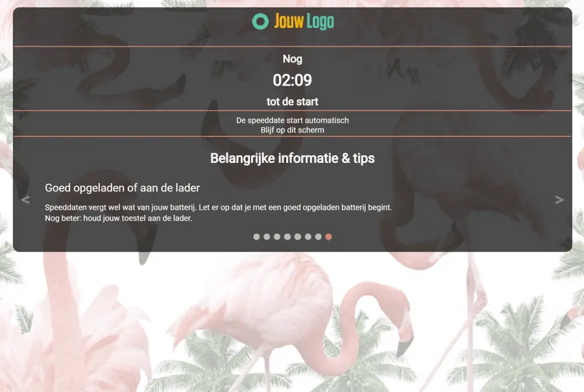Screen dimensions: 584x392
Task: Click the green circle logo icon
Action: 260,21
